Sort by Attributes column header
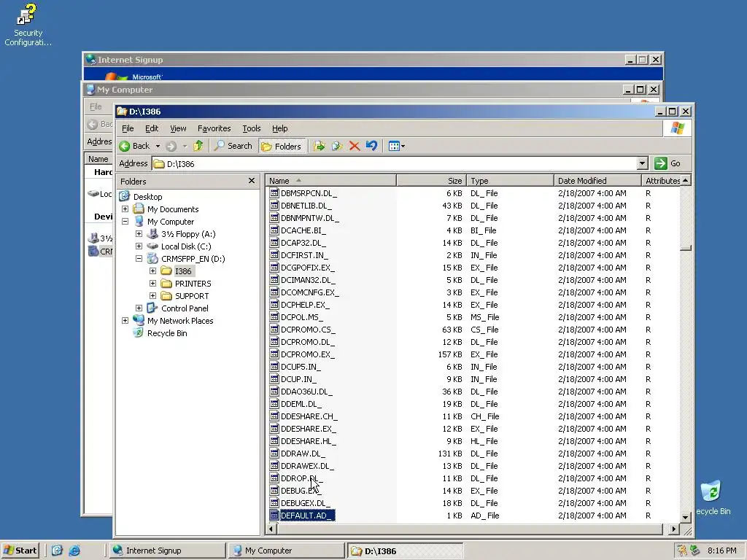 (661, 181)
